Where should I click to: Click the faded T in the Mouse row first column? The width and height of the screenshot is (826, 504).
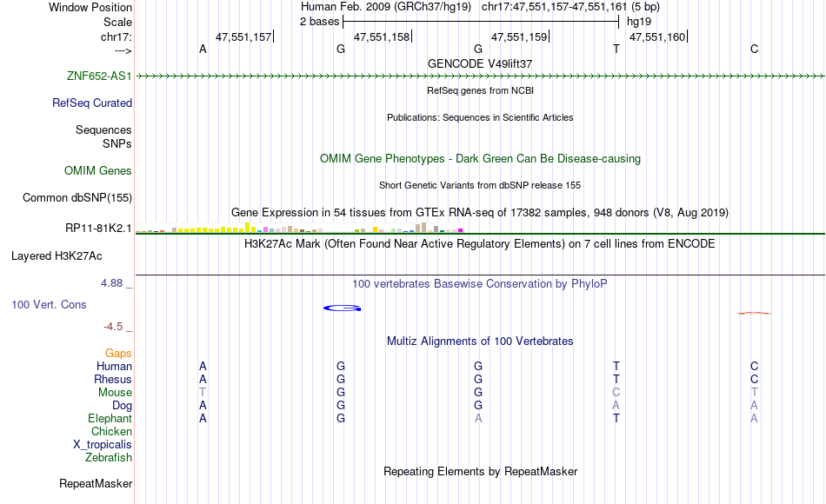203,393
